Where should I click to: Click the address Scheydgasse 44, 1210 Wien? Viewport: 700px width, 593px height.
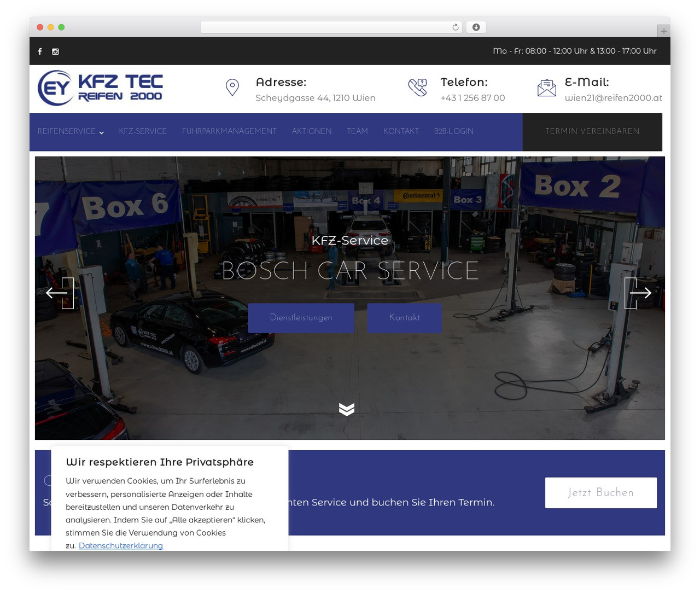[316, 98]
